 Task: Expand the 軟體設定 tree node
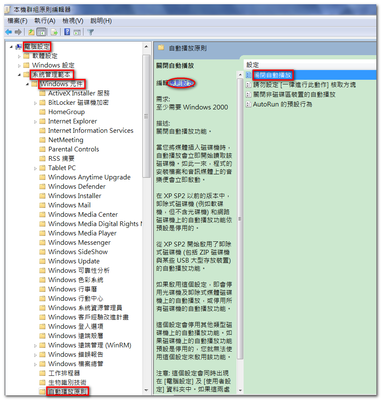19,56
